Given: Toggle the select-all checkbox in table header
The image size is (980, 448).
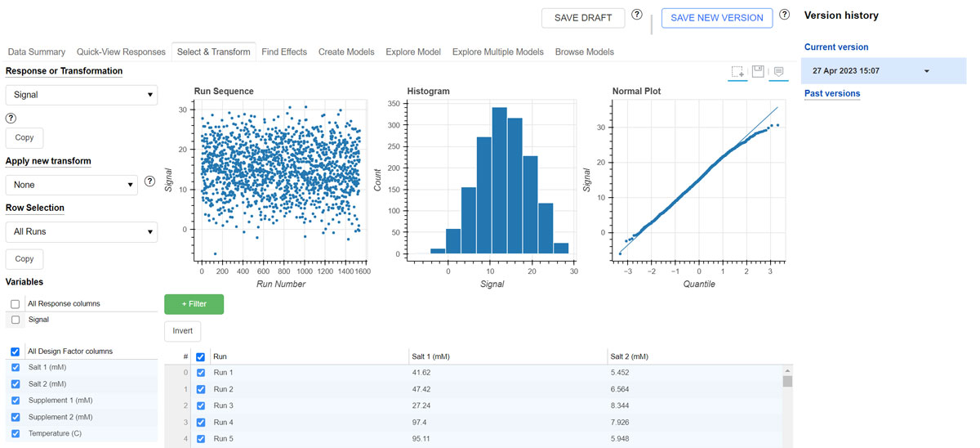Looking at the screenshot, I should [201, 357].
